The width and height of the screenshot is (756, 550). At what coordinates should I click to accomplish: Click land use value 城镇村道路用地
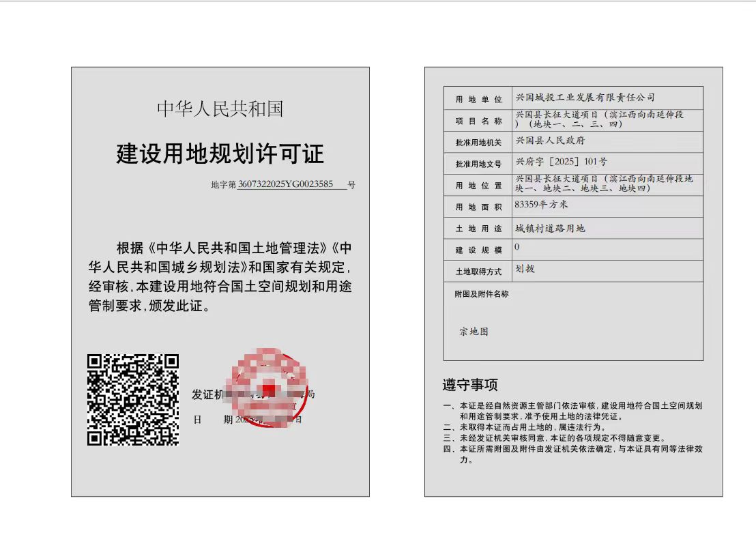(550, 228)
